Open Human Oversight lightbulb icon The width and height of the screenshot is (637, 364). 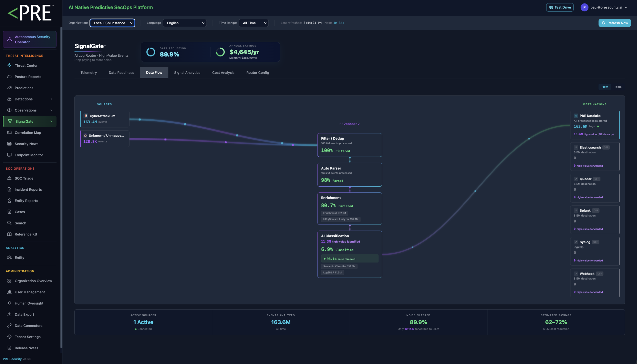9,303
